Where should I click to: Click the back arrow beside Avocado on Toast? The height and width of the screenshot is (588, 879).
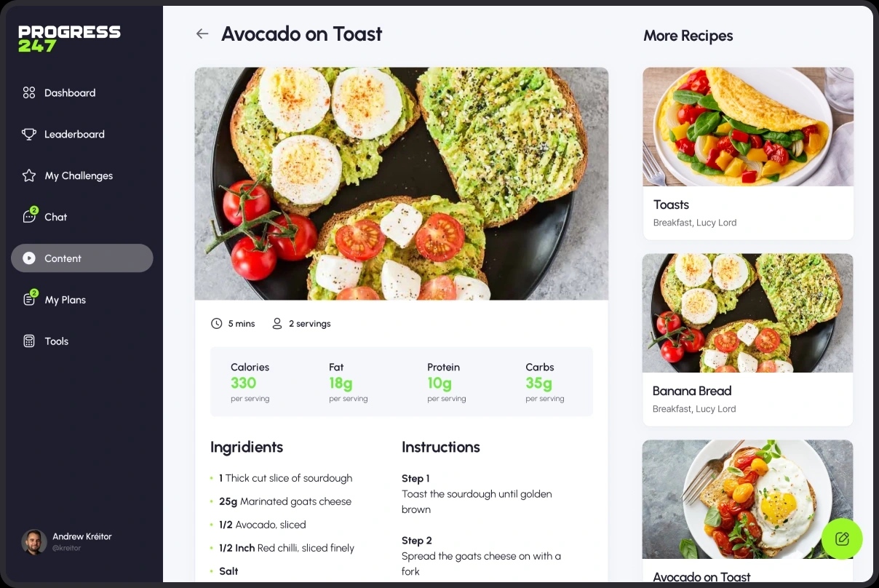202,34
